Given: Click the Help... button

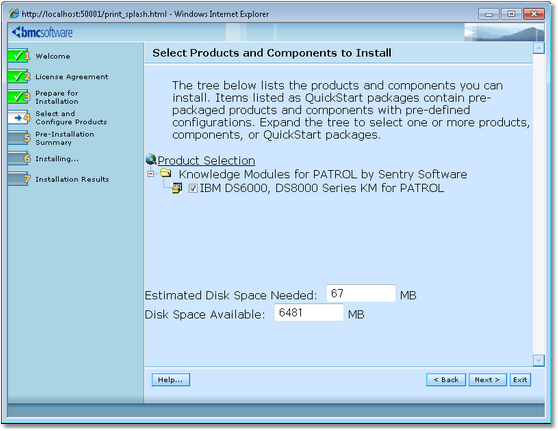Looking at the screenshot, I should tap(170, 380).
